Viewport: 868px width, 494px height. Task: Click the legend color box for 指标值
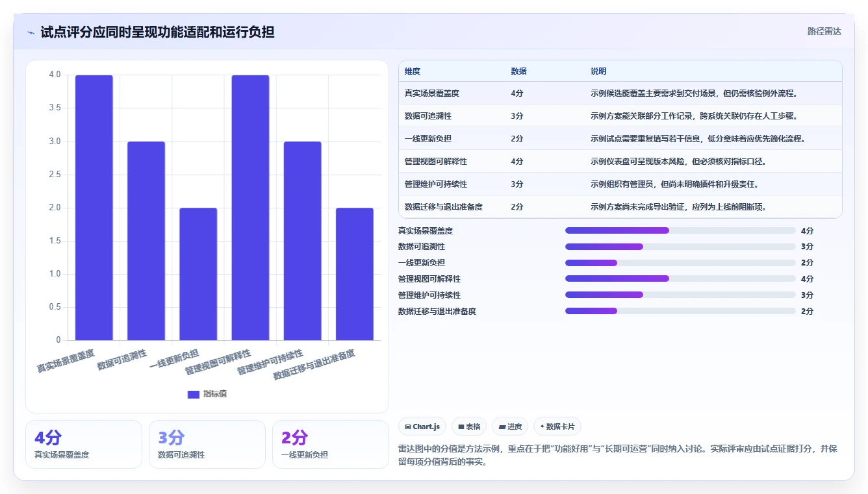point(193,394)
